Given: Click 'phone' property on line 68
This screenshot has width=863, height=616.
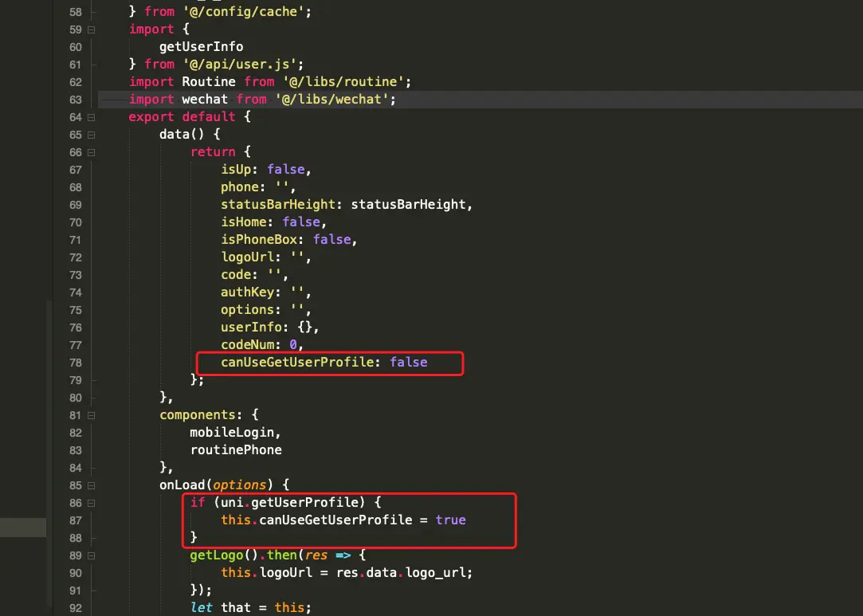Looking at the screenshot, I should [x=239, y=187].
